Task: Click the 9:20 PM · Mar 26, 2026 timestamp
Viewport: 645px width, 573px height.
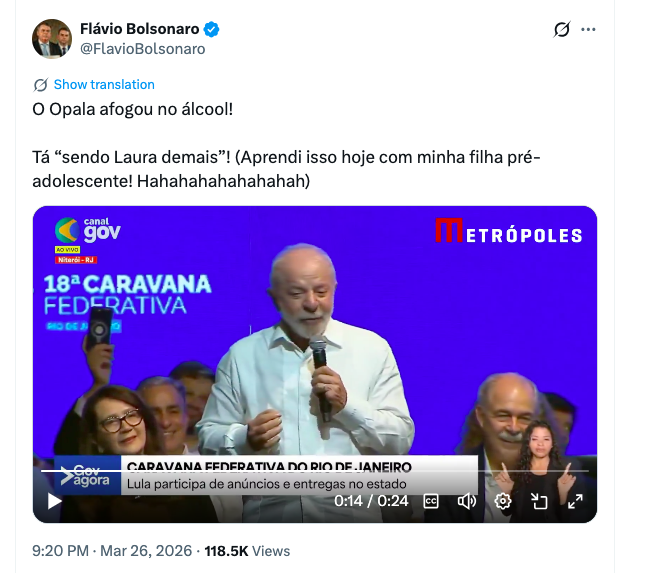Action: (x=110, y=551)
